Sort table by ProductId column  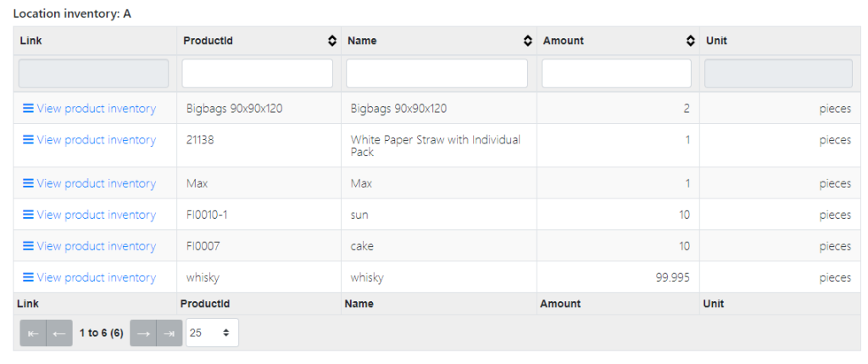(332, 41)
